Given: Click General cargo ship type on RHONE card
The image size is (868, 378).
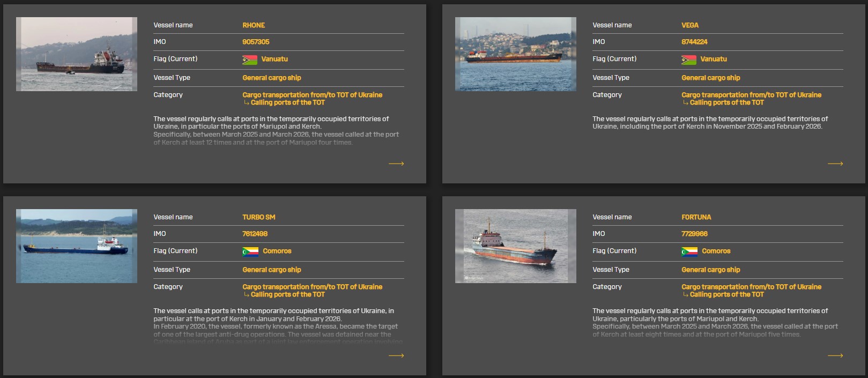Looking at the screenshot, I should pyautogui.click(x=272, y=78).
